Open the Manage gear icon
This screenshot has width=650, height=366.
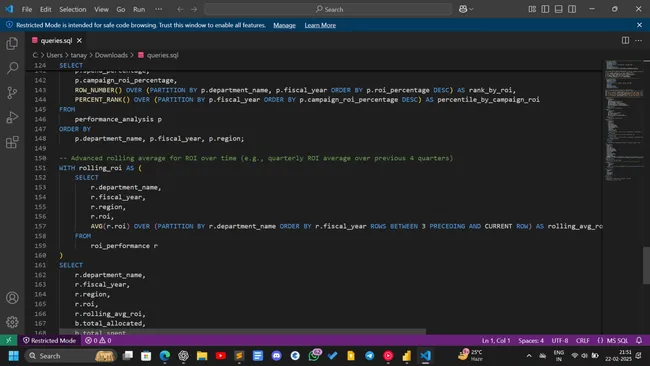pyautogui.click(x=12, y=322)
